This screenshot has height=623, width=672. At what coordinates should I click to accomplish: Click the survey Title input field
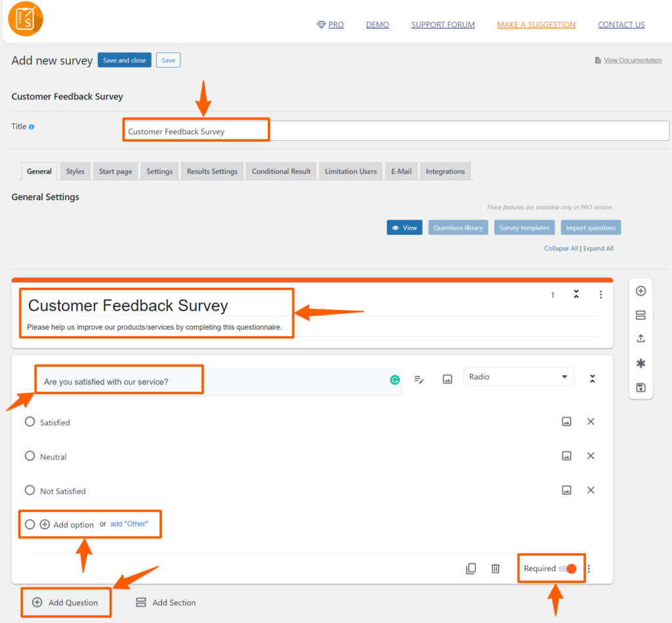pos(396,131)
